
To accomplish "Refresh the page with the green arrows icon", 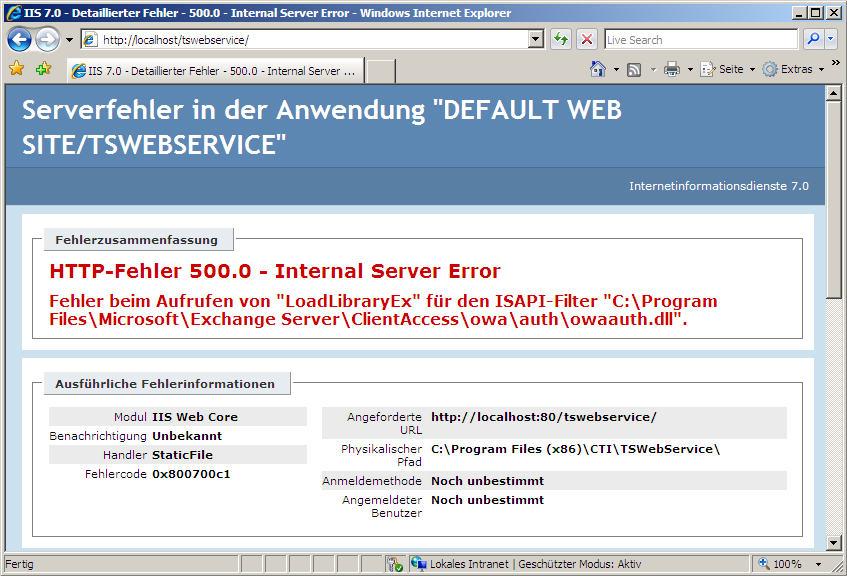I will 561,40.
